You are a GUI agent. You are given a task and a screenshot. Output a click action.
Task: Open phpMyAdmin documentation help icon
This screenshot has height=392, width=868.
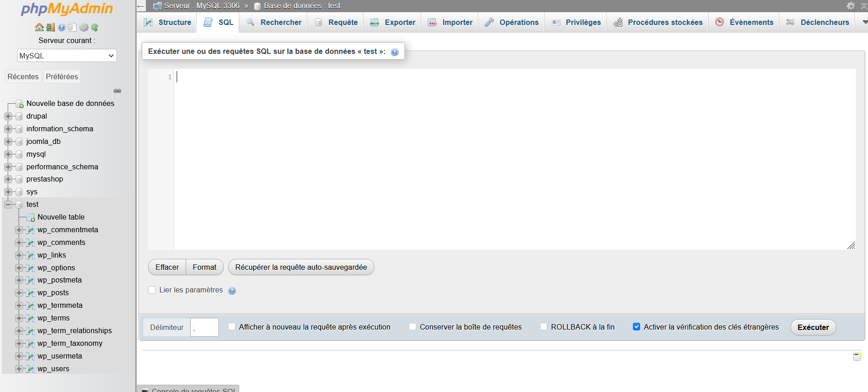coord(62,27)
